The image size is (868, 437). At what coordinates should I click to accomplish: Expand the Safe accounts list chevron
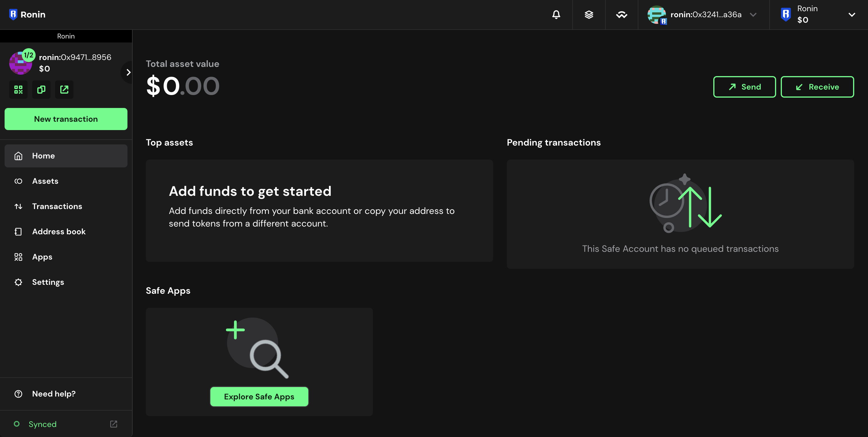click(128, 72)
